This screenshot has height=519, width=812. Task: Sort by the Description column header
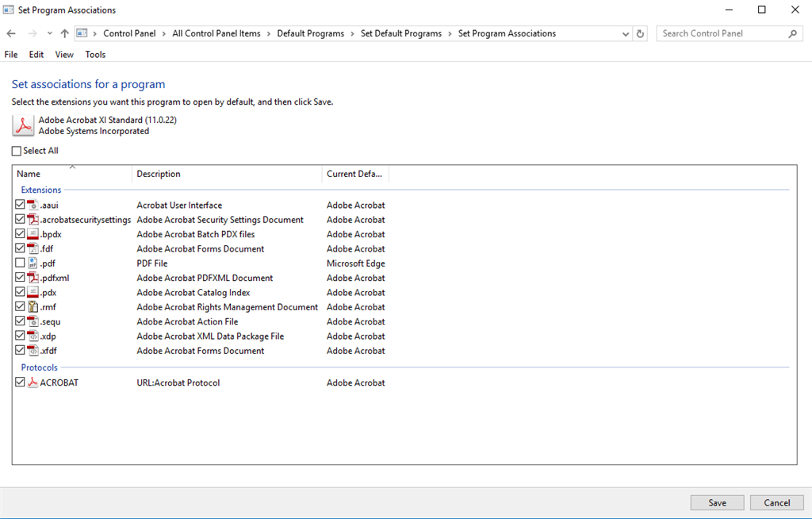[x=227, y=174]
